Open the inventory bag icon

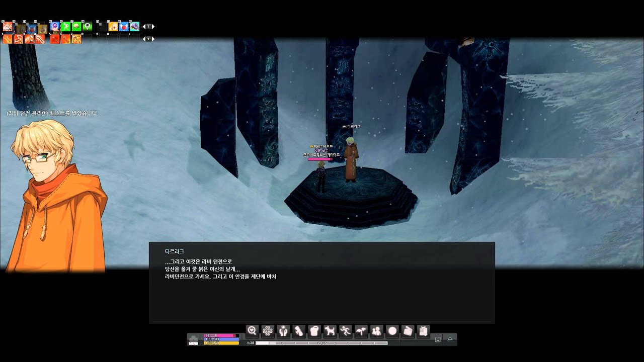(314, 331)
